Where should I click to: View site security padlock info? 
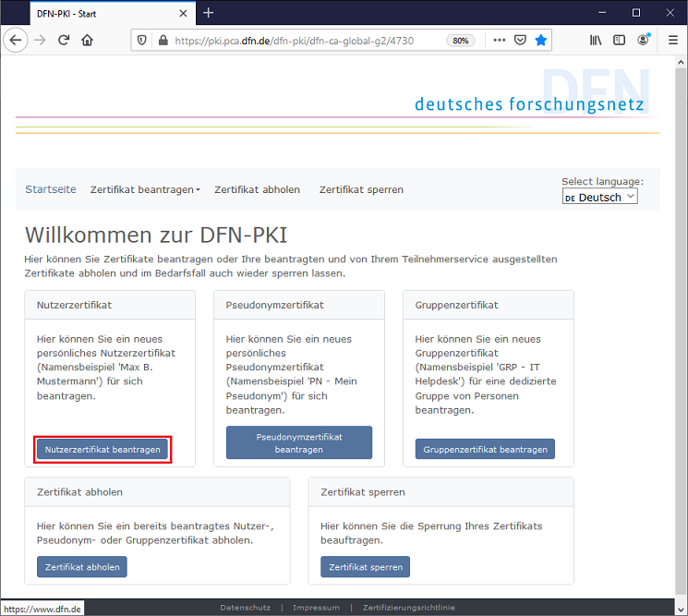163,41
